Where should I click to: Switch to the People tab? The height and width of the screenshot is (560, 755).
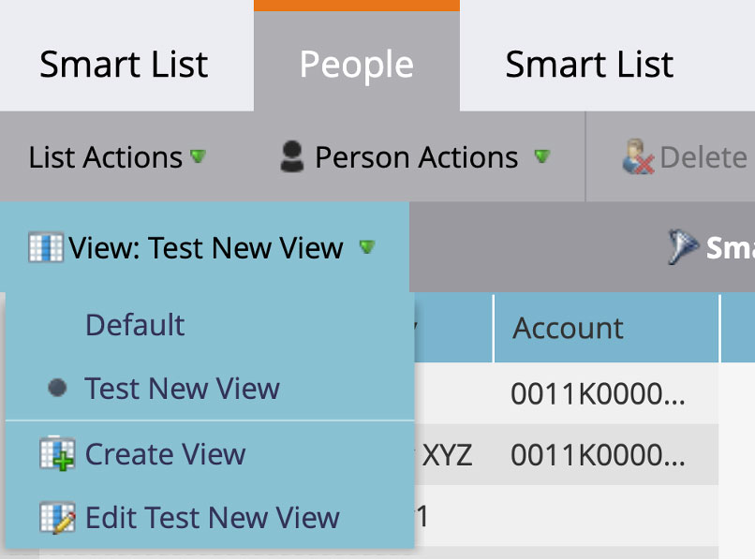[356, 64]
